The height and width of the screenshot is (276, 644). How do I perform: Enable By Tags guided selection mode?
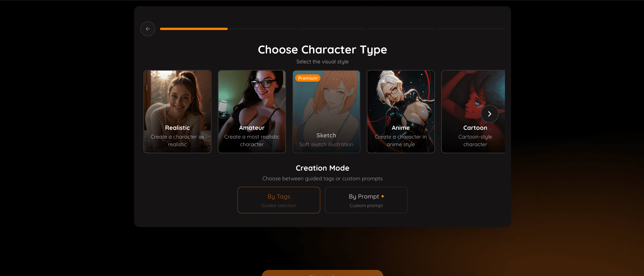(x=279, y=200)
